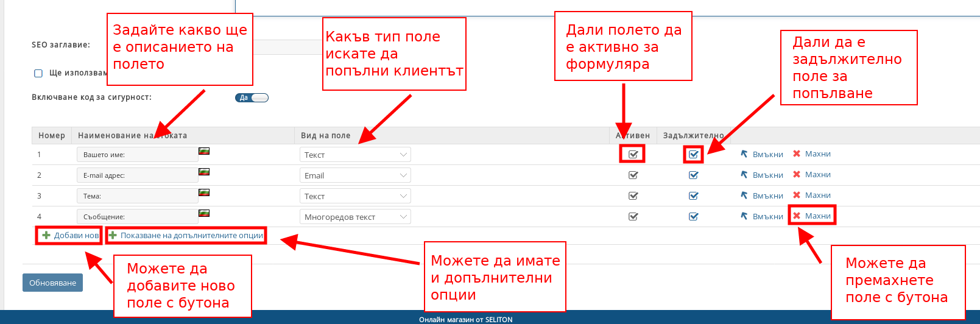Click the 'Съобщение:' name input field
This screenshot has width=980, height=324.
click(x=137, y=217)
